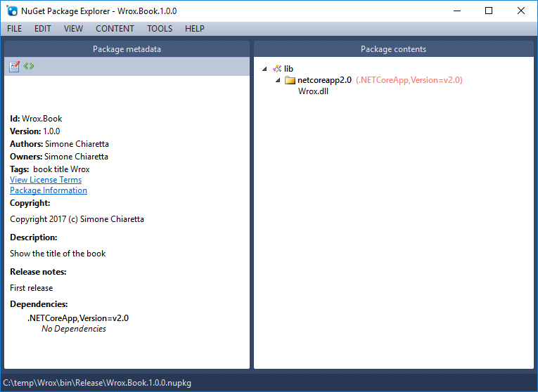
Task: Click the .NETCoreApp,Version=v2.0 dependency group
Action: tap(78, 318)
